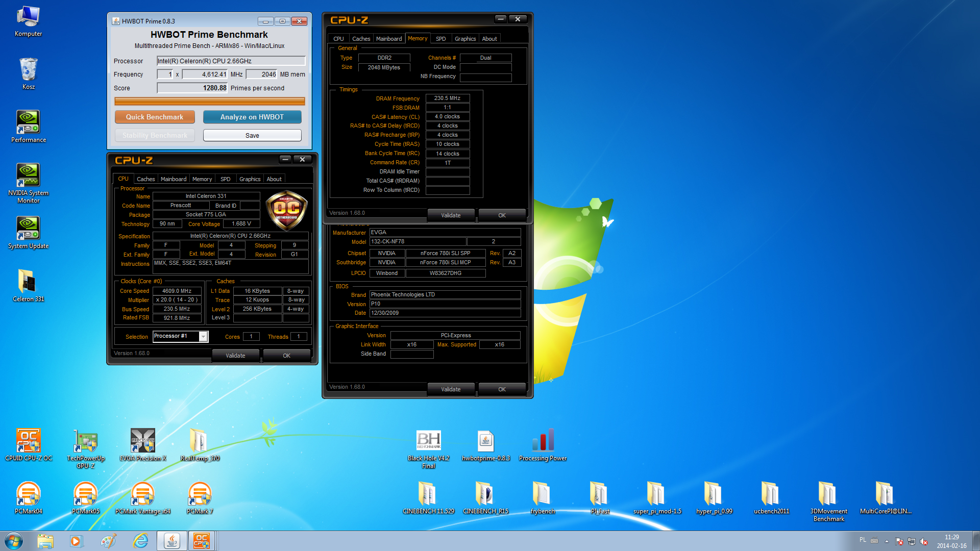Open the Komputer desktop icon
The width and height of the screenshot is (980, 551).
28,21
